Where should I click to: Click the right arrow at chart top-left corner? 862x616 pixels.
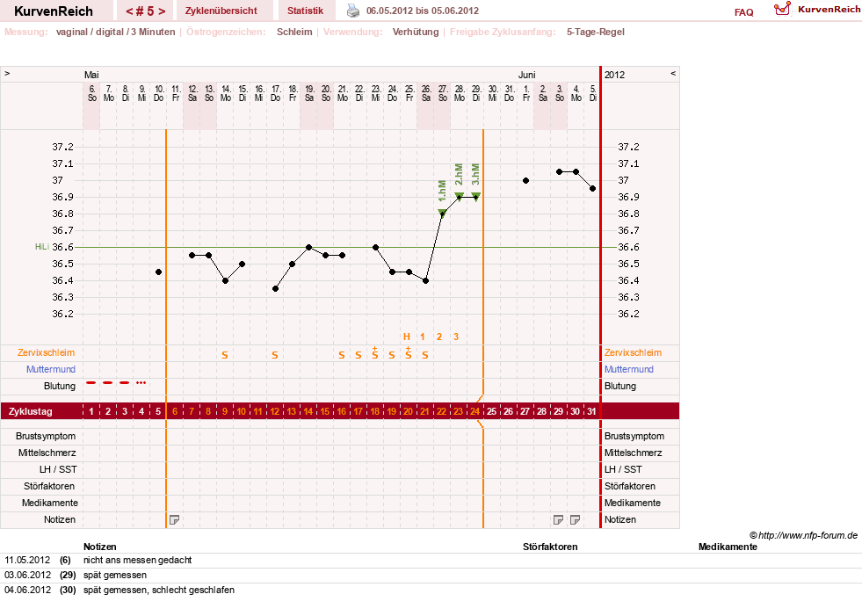[7, 73]
